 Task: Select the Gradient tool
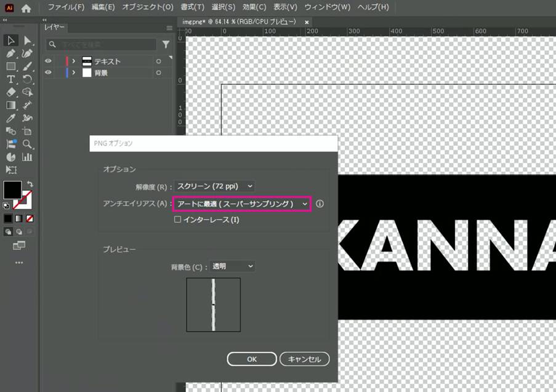point(10,103)
